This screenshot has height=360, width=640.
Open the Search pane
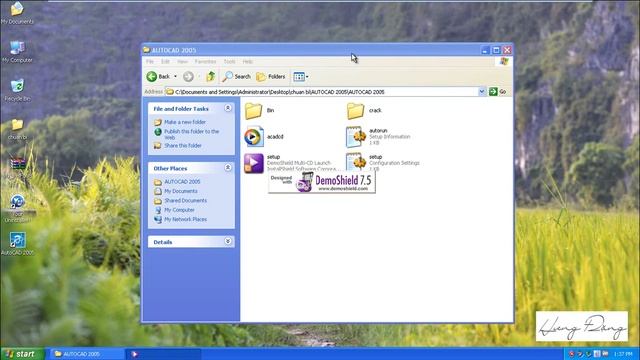pyautogui.click(x=236, y=76)
